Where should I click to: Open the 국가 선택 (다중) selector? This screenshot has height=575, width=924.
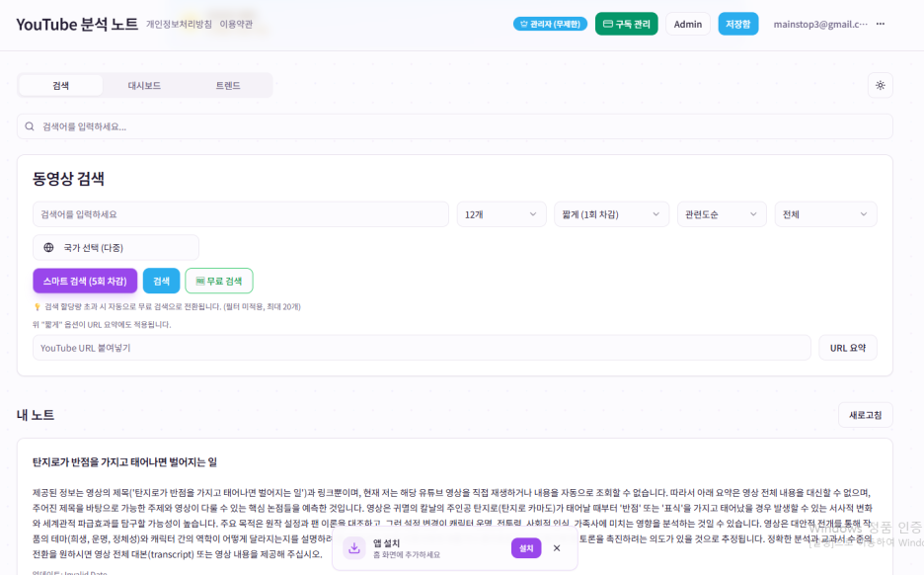[115, 248]
